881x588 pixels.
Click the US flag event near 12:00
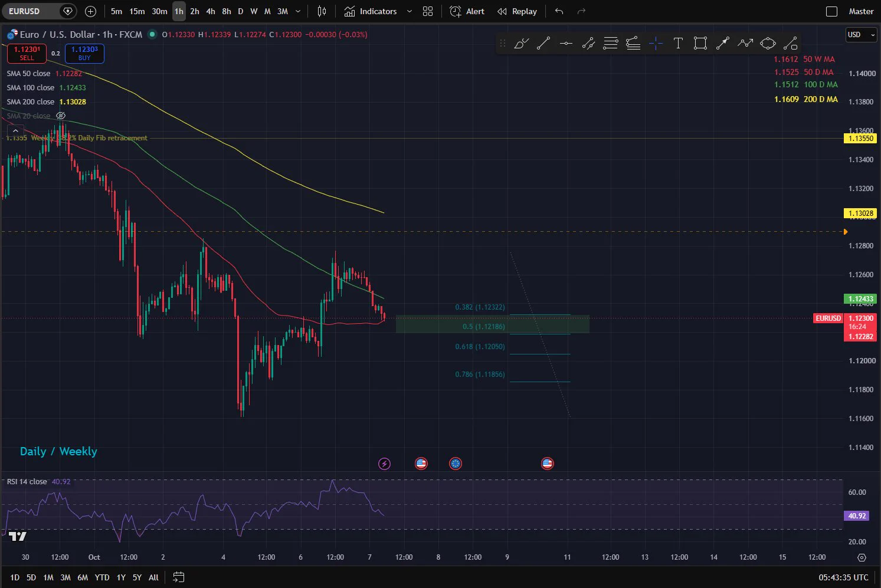point(421,464)
